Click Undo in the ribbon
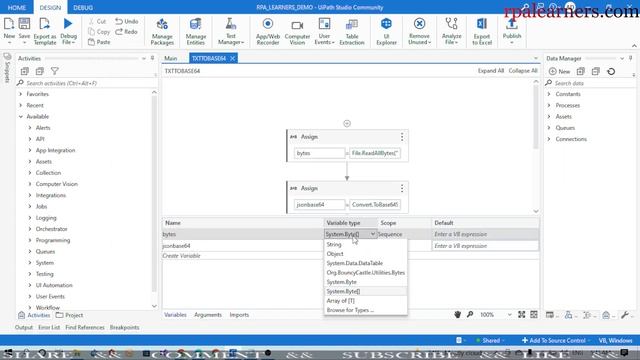 (127, 21)
